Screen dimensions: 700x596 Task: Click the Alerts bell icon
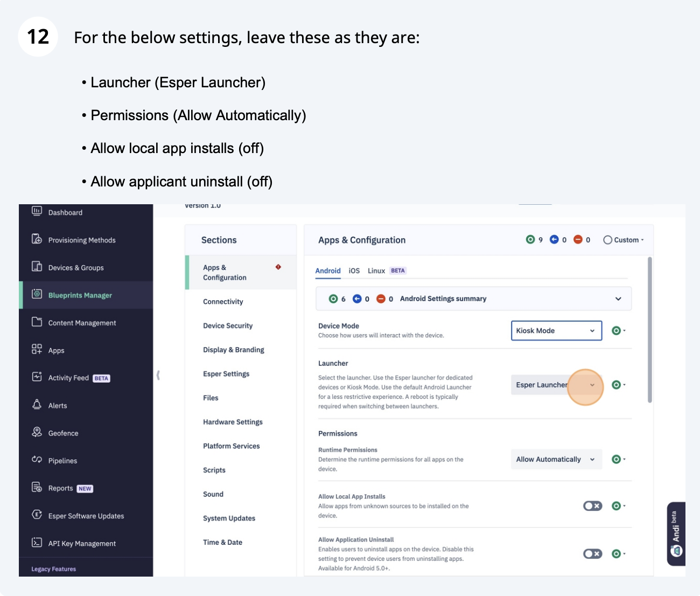(37, 405)
